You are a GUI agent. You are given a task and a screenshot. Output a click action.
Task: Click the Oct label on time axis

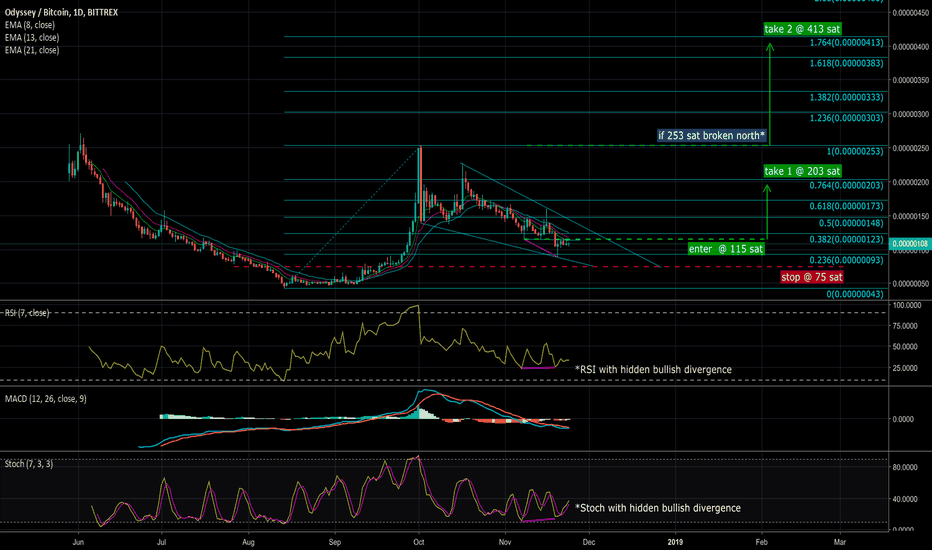click(x=418, y=542)
